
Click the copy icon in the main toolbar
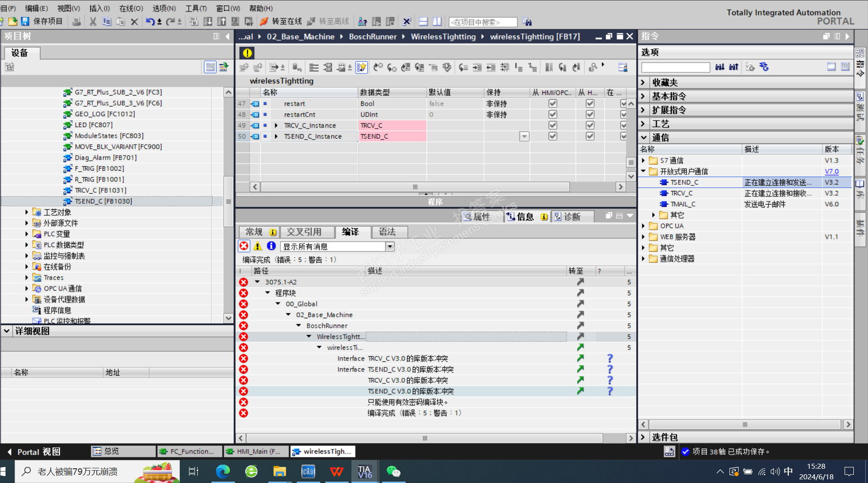[107, 22]
